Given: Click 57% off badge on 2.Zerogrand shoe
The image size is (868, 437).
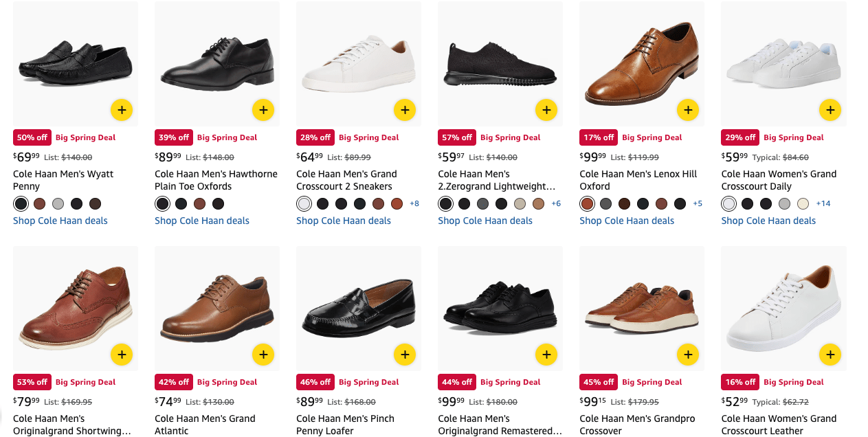Looking at the screenshot, I should (x=457, y=137).
